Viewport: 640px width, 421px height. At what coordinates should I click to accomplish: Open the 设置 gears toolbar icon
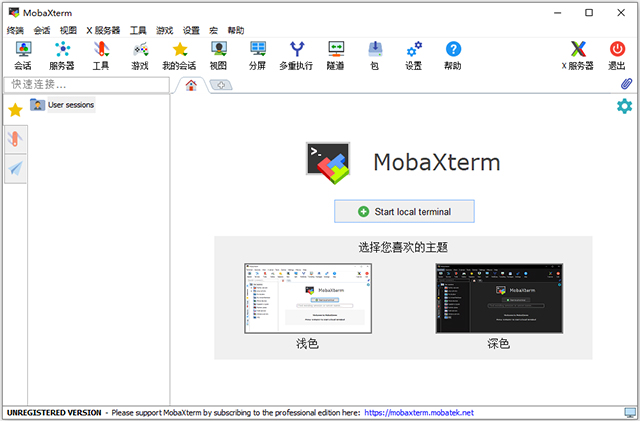tap(414, 56)
